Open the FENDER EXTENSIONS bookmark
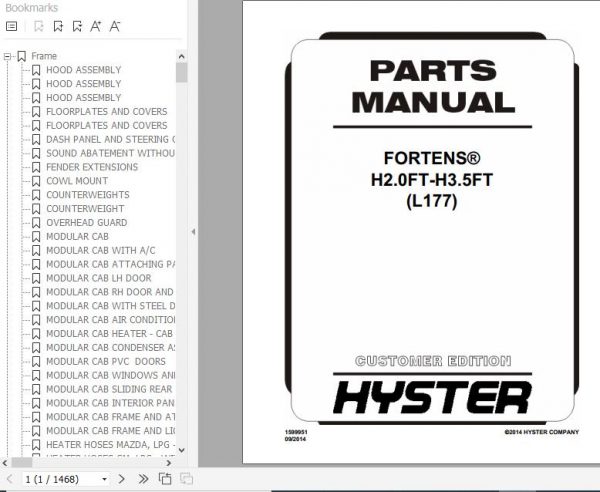600x492 pixels. click(92, 167)
